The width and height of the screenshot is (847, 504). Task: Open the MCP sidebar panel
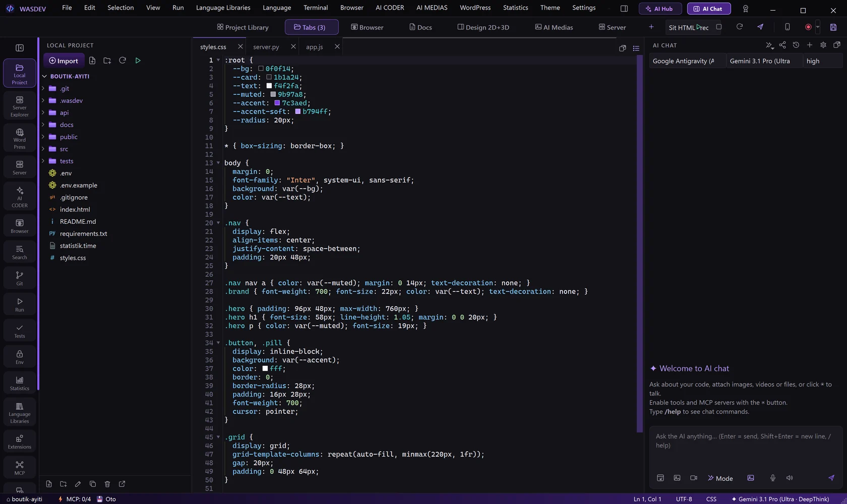(20, 468)
